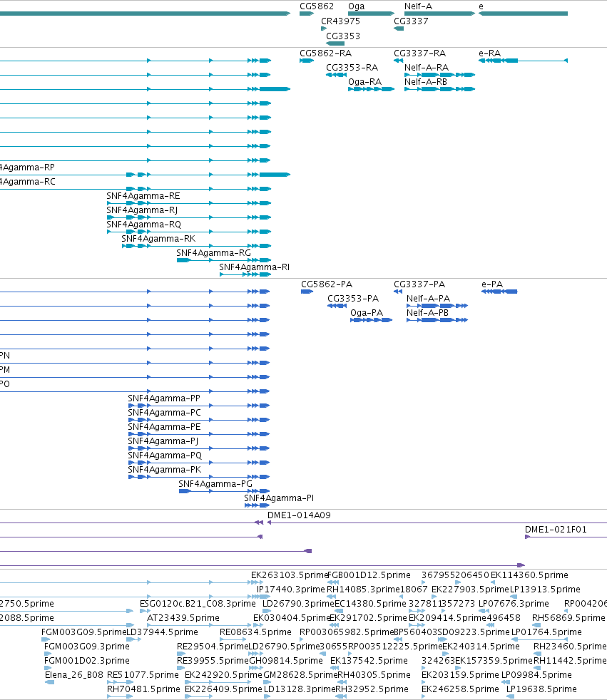Click the SNF4Agamma-PJ protein label
This screenshot has height=700, width=607.
(x=163, y=441)
